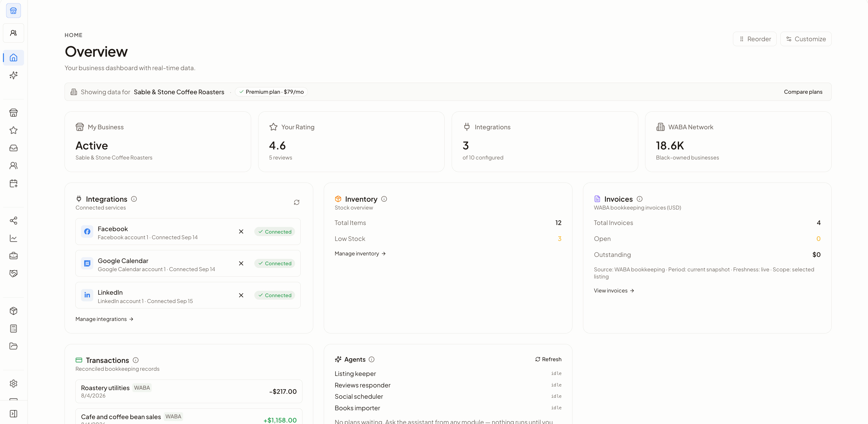The image size is (868, 424).
Task: Open the calculator sidebar icon
Action: click(x=14, y=328)
